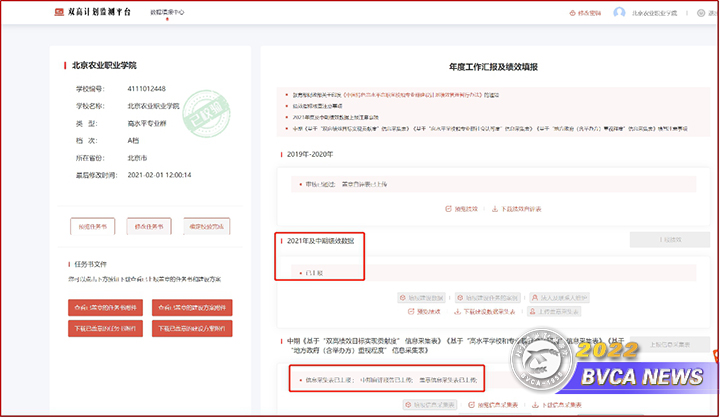Open 北京农业职业学院 account menu in header
The image size is (720, 418).
[660, 13]
